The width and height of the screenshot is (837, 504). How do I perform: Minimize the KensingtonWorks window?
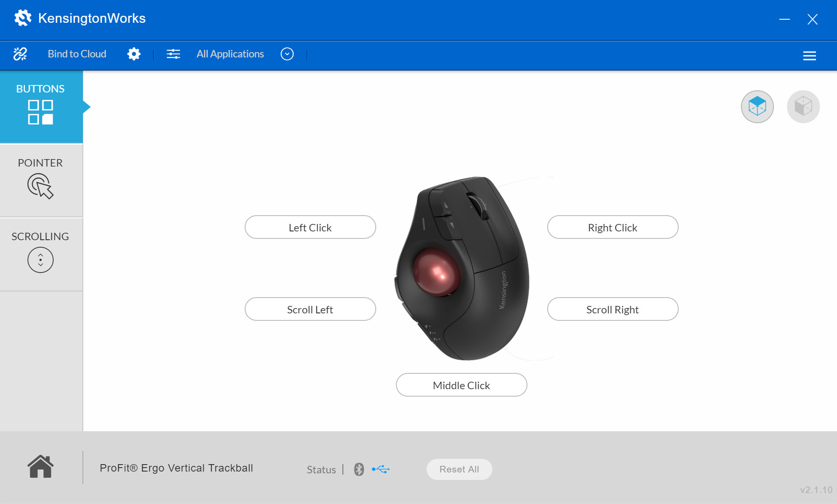(784, 19)
